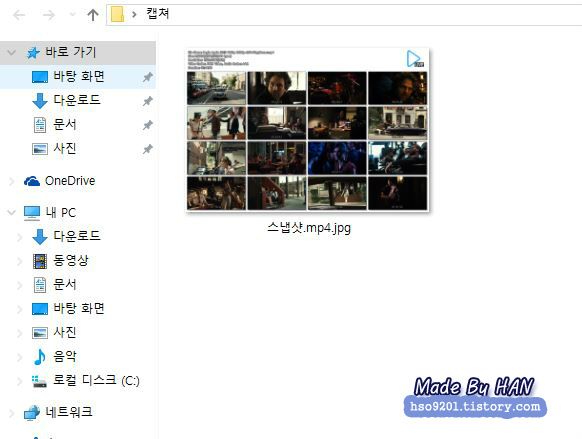Click the pinned 바탕 화면 desktop icon
The height and width of the screenshot is (439, 582).
(x=40, y=77)
